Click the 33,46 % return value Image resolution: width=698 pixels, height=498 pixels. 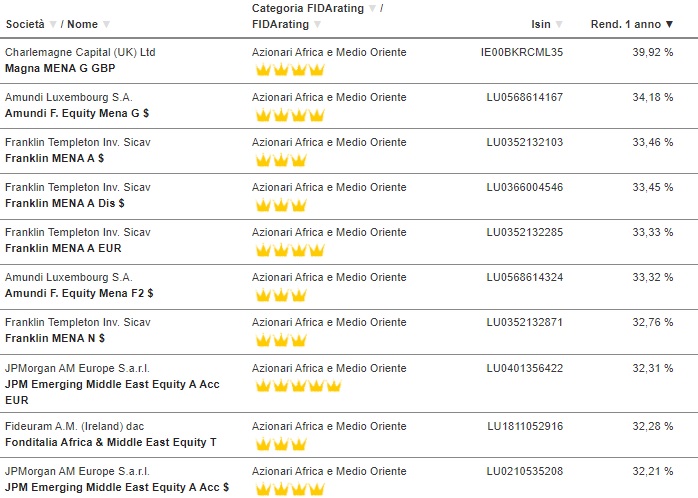click(x=653, y=142)
